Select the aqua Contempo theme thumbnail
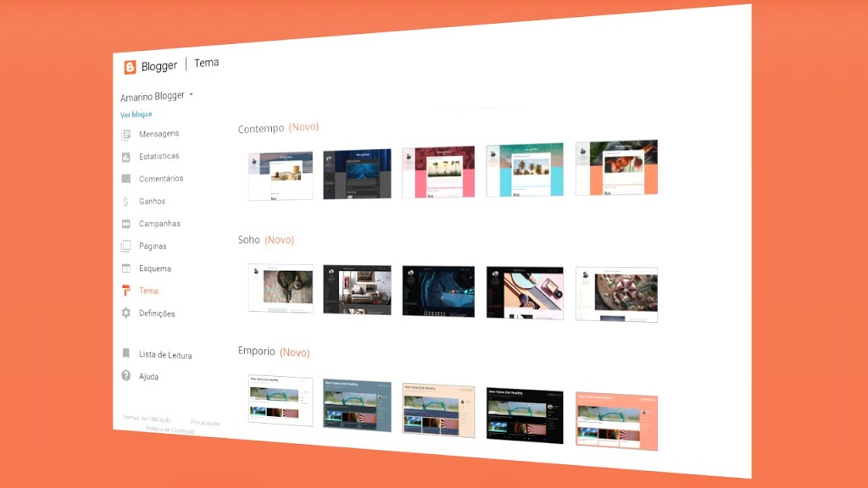 point(525,169)
